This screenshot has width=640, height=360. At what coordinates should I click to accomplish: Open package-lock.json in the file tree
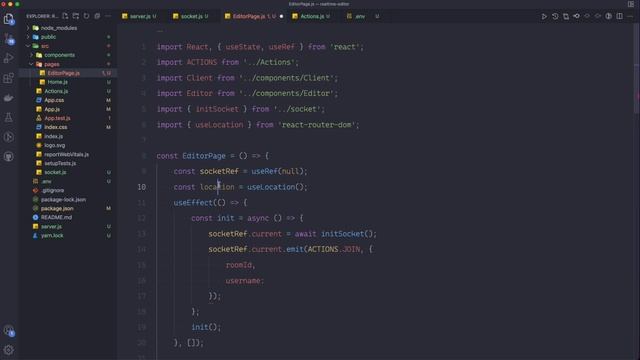[x=63, y=199]
